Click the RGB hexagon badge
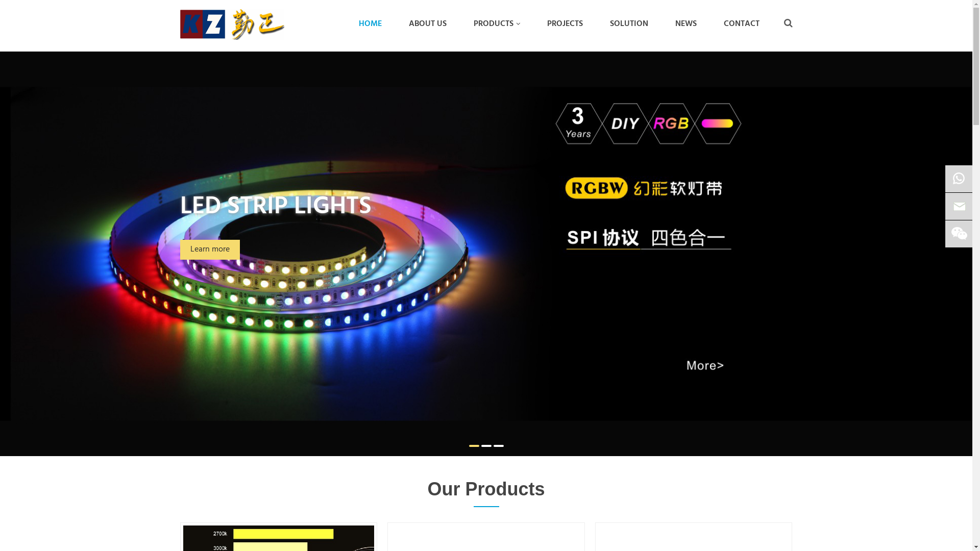980x551 pixels. 671,123
